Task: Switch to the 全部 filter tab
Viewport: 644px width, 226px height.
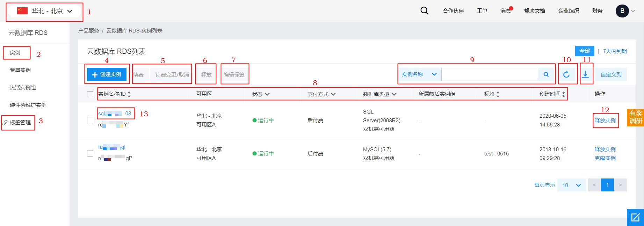Action: pos(585,51)
